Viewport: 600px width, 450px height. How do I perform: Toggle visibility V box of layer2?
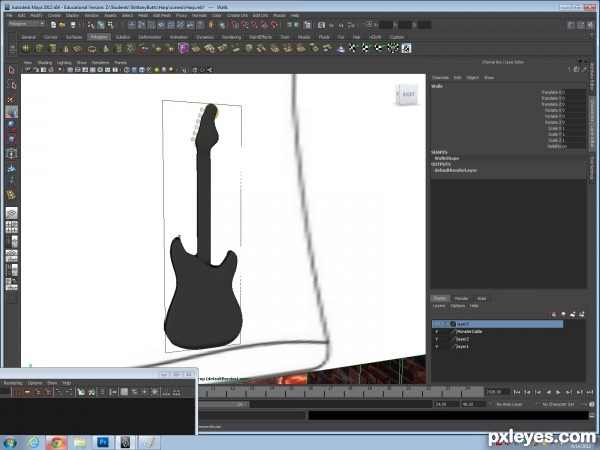437,339
